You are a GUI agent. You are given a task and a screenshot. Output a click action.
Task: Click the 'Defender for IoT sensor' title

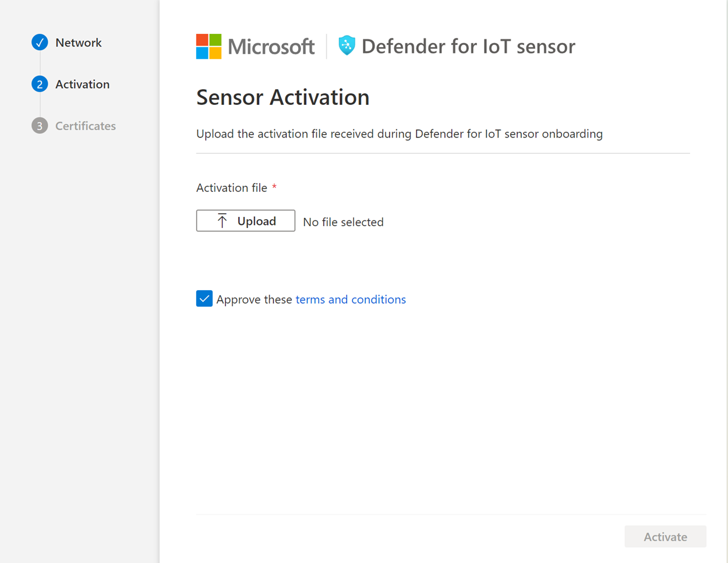click(468, 46)
